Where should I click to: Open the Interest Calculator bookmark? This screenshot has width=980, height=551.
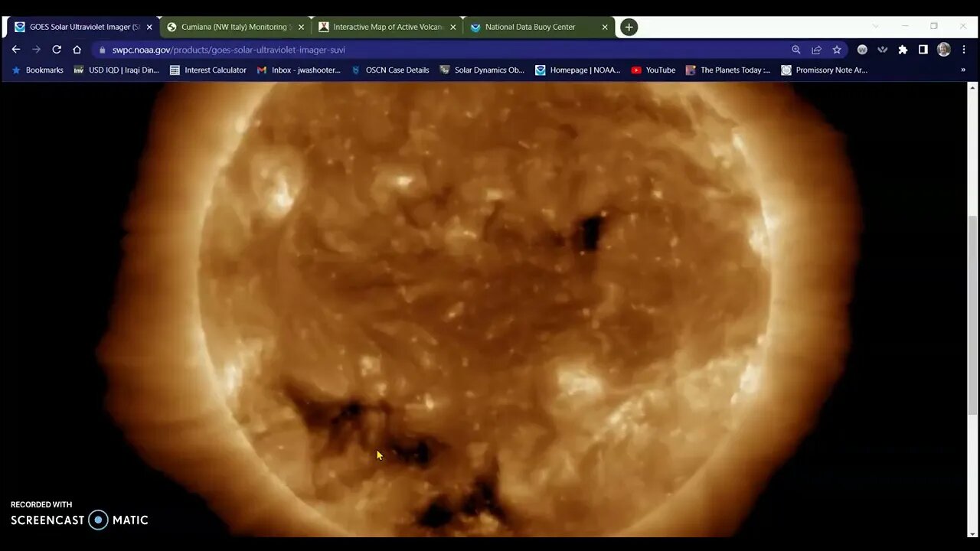point(208,70)
